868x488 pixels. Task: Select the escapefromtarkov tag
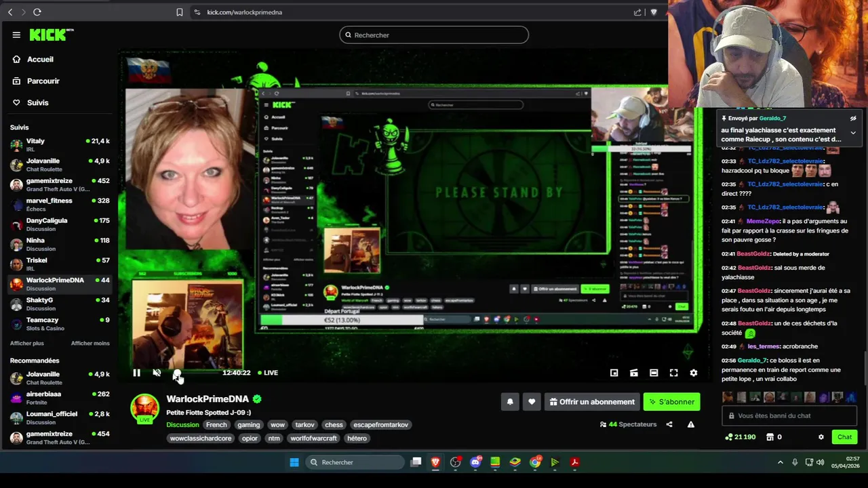click(x=381, y=425)
